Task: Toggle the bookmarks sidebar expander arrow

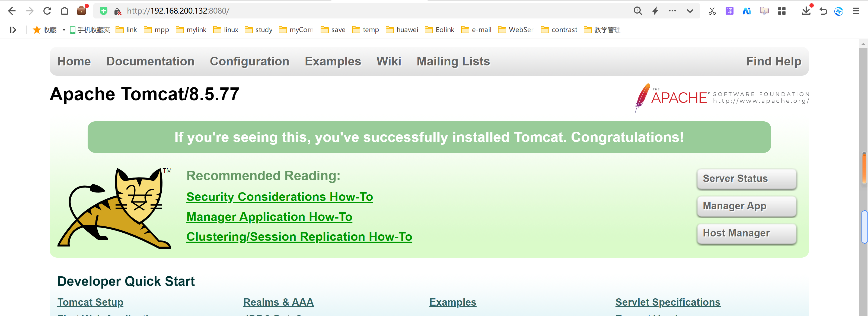Action: [13, 30]
